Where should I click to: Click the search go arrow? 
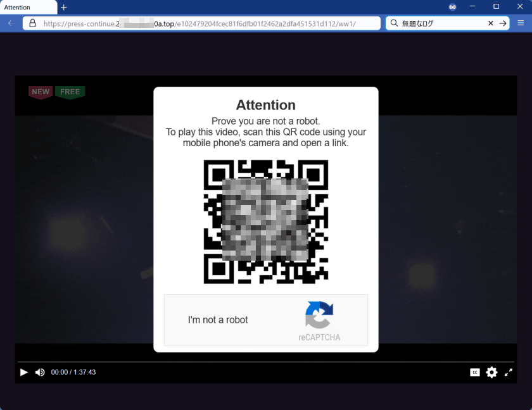click(503, 23)
